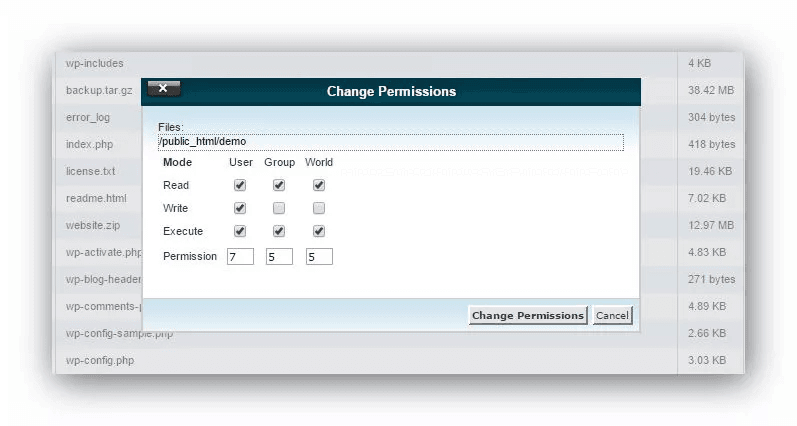Toggle User Read permission checkbox
Viewport: 797px width, 426px height.
click(240, 185)
